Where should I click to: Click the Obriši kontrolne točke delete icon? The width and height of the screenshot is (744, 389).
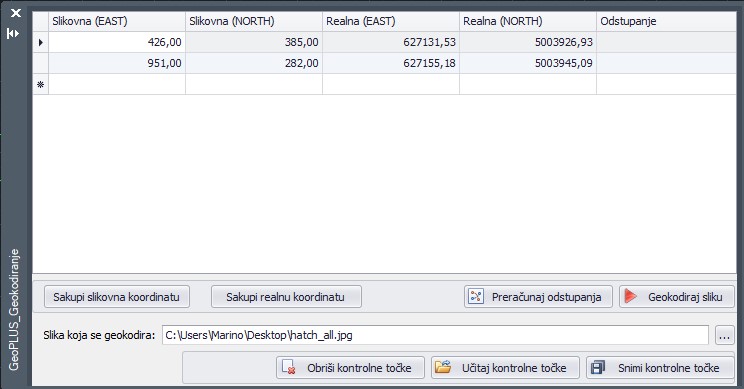click(x=288, y=367)
